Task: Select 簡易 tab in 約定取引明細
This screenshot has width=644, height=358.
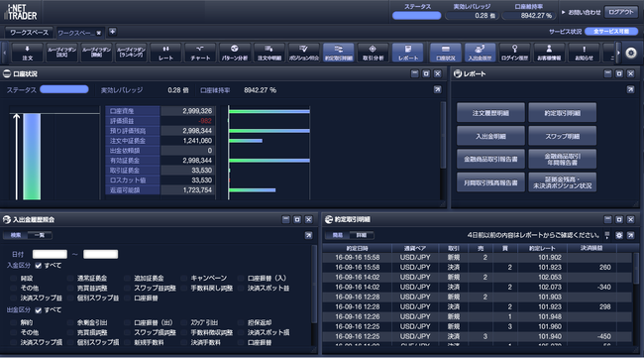Action: coord(337,235)
